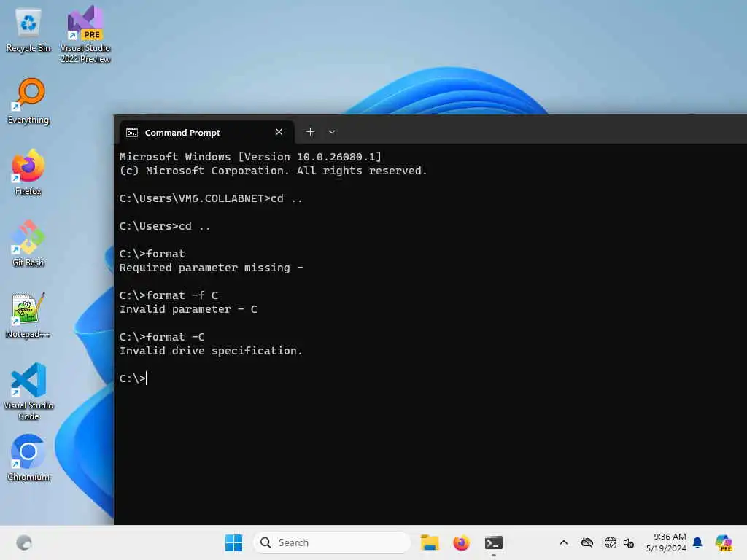Select the Notepad++ desktop shortcut
This screenshot has height=560, width=747.
click(28, 315)
